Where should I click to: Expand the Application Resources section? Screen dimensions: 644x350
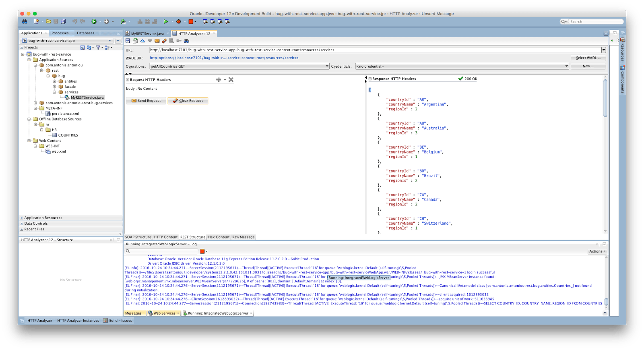[x=22, y=218]
